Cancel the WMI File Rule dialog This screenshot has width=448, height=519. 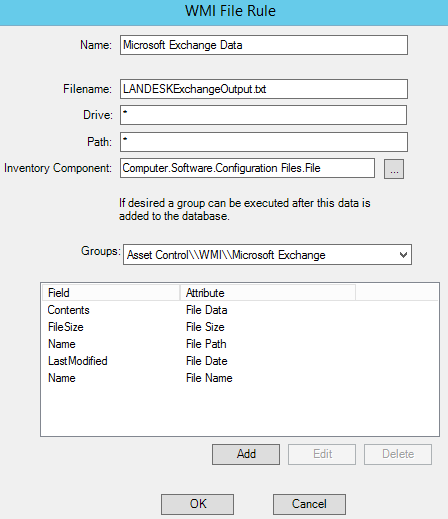coord(309,504)
